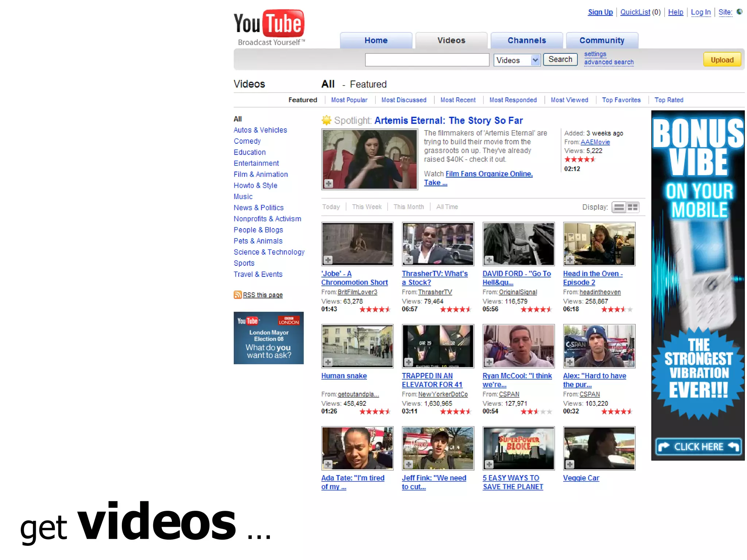747x560 pixels.
Task: Click star rating under 'Jobe' video
Action: click(x=375, y=310)
